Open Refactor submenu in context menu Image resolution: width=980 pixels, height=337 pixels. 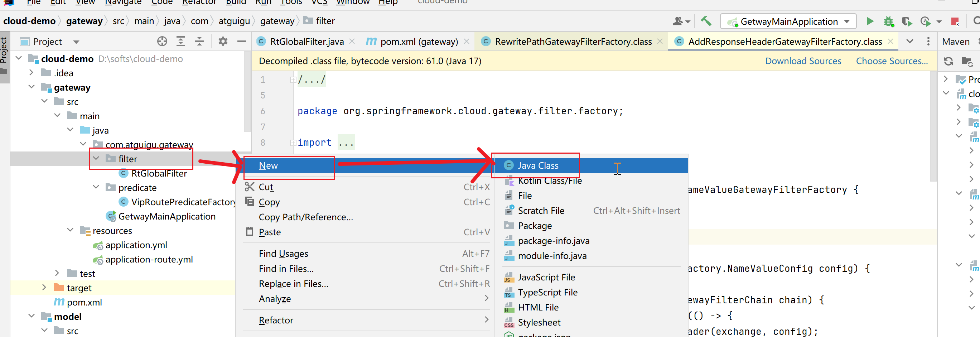[x=367, y=320]
